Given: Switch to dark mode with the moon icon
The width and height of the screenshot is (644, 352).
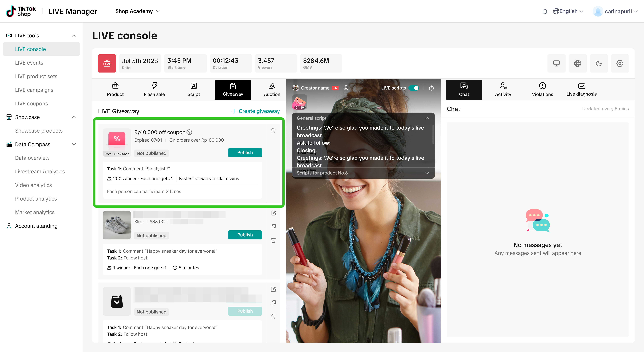Looking at the screenshot, I should point(599,64).
